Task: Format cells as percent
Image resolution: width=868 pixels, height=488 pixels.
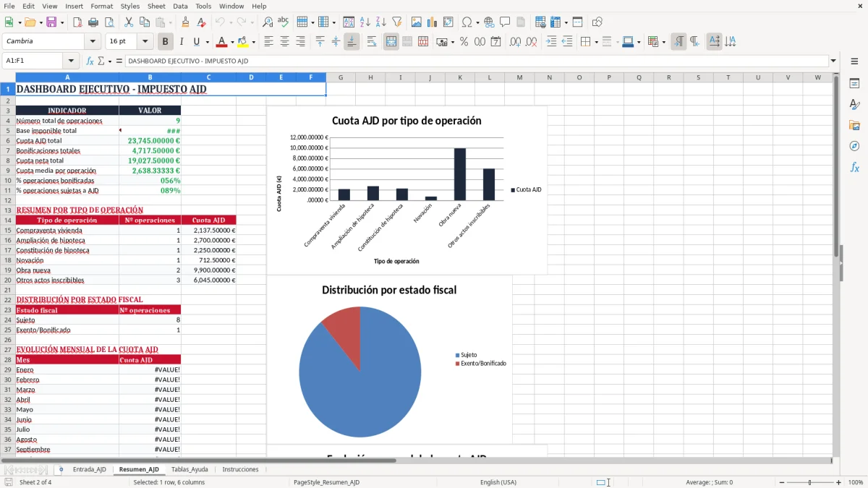Action: (464, 41)
